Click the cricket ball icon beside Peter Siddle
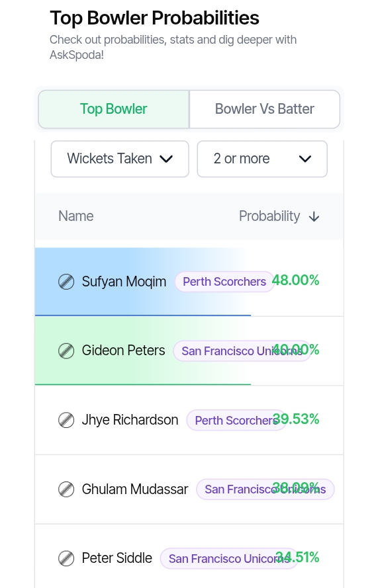 66,558
